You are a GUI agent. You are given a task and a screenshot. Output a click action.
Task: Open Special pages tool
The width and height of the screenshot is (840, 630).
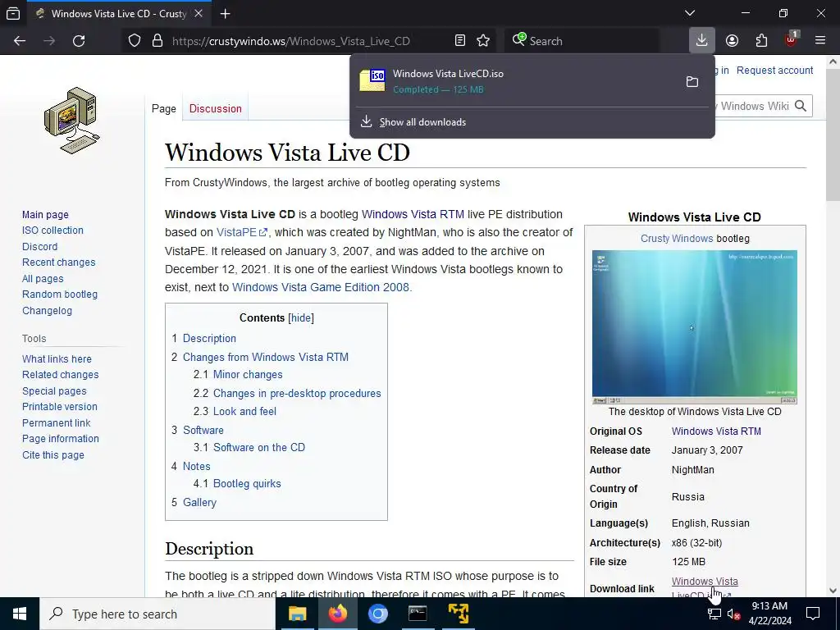click(x=54, y=391)
